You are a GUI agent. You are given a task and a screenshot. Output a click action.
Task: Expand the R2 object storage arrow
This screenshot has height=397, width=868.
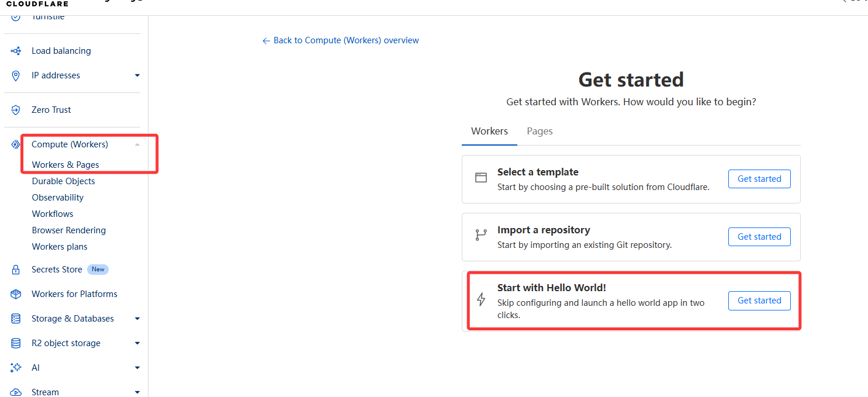click(137, 343)
